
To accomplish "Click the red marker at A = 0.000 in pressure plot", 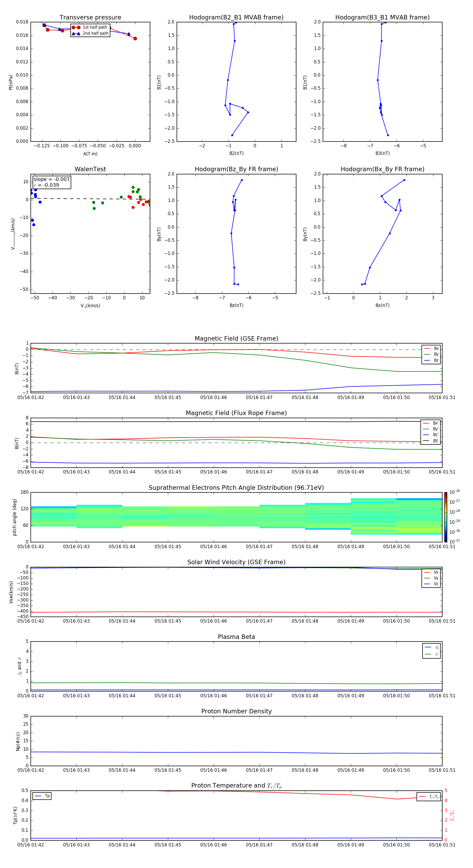I will (135, 38).
